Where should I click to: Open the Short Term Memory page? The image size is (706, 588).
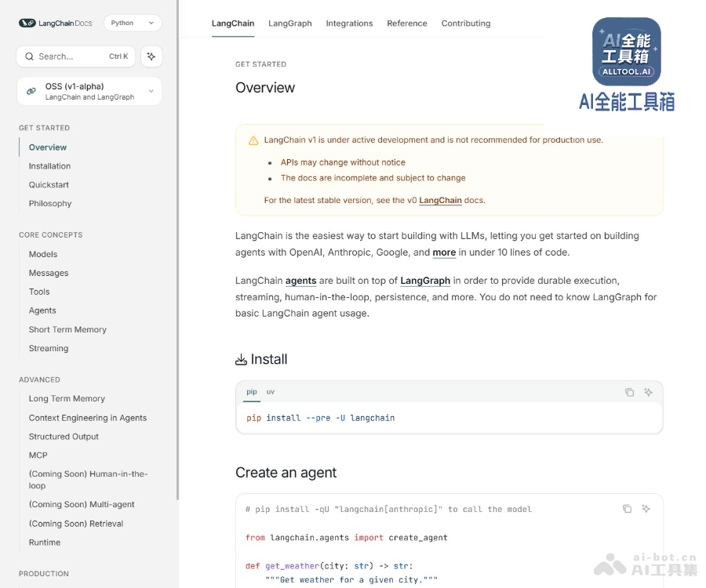[x=67, y=329]
